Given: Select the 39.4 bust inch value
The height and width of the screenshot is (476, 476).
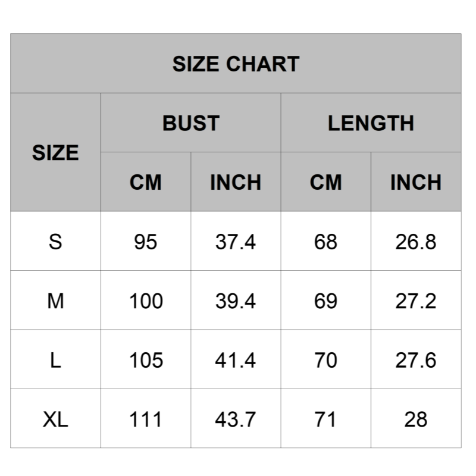Looking at the screenshot, I should [x=236, y=301].
